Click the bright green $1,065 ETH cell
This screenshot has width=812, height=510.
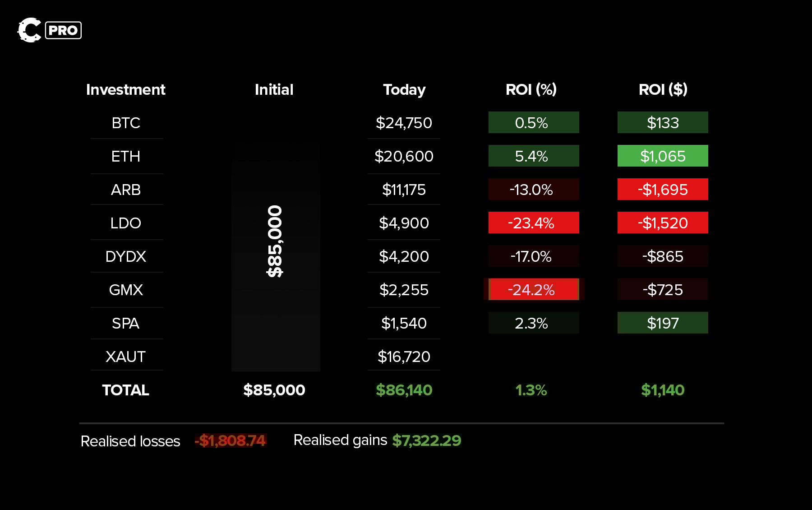tap(663, 156)
